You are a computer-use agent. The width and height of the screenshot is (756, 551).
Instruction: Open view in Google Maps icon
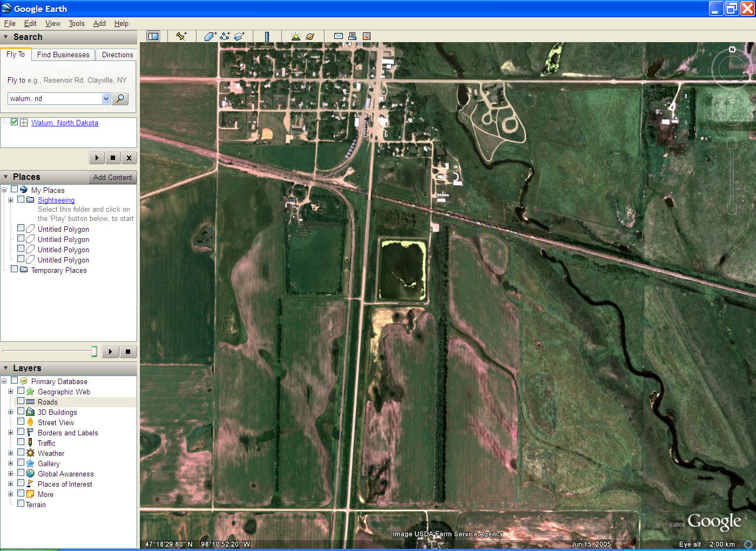click(x=367, y=36)
